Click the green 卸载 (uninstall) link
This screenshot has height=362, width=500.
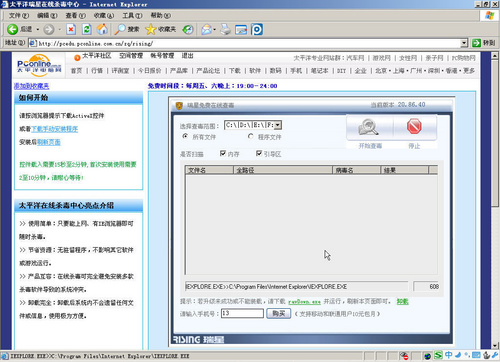click(x=402, y=301)
